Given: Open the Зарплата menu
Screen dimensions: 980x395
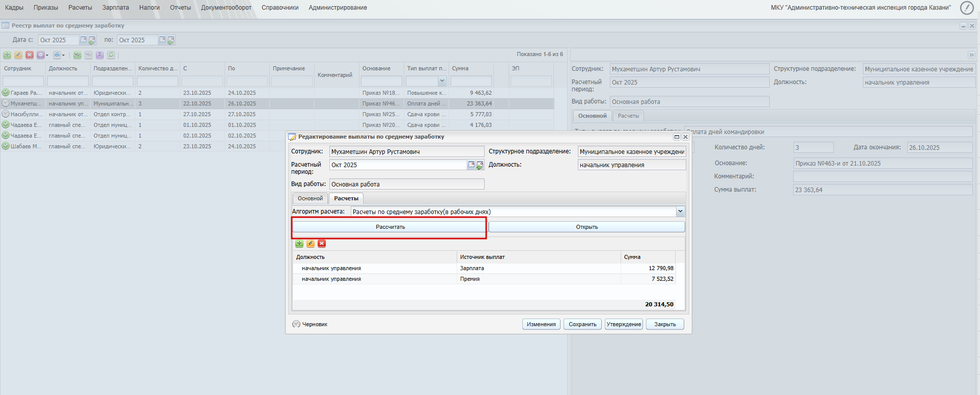Looking at the screenshot, I should 116,8.
